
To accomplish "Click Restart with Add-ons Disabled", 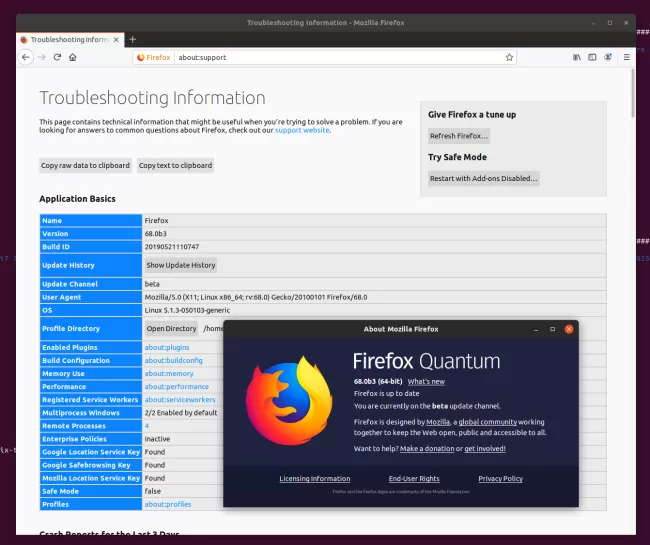I will (x=483, y=179).
